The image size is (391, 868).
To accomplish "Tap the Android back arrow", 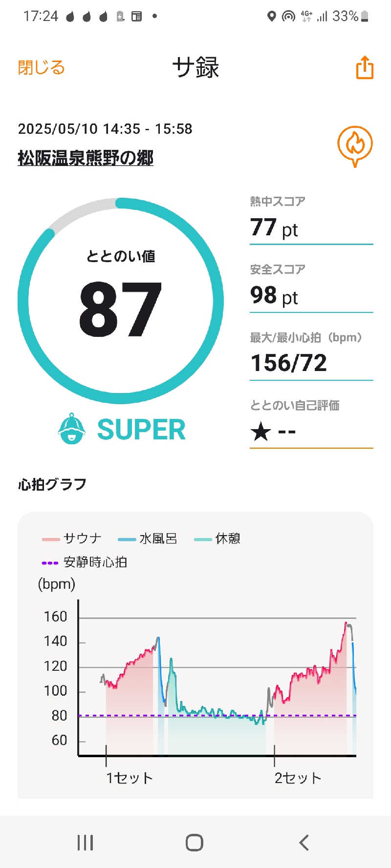I will point(304,842).
